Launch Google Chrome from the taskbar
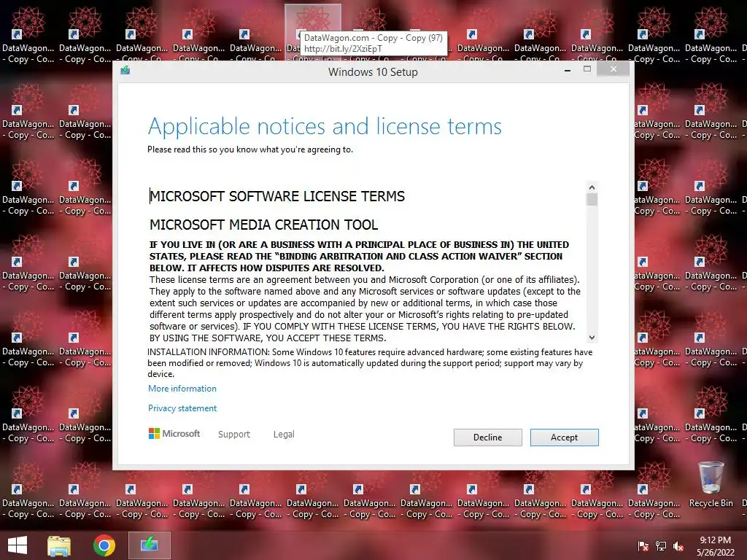 coord(104,545)
